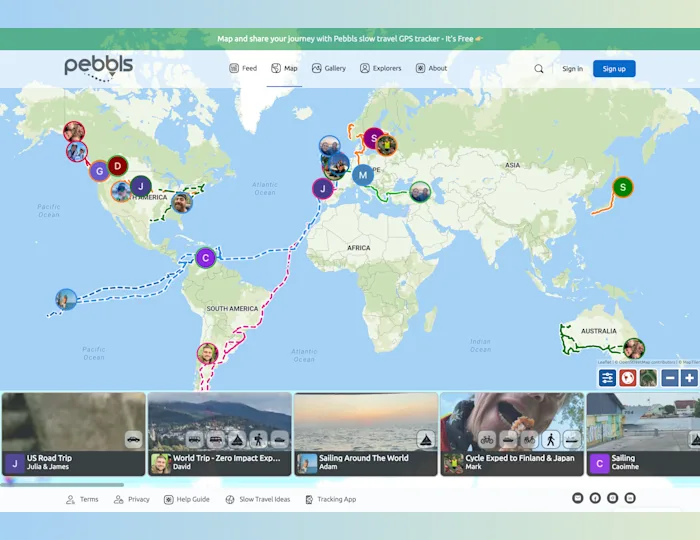This screenshot has height=540, width=700.
Task: Open Sailing Around The World card
Action: point(366,434)
